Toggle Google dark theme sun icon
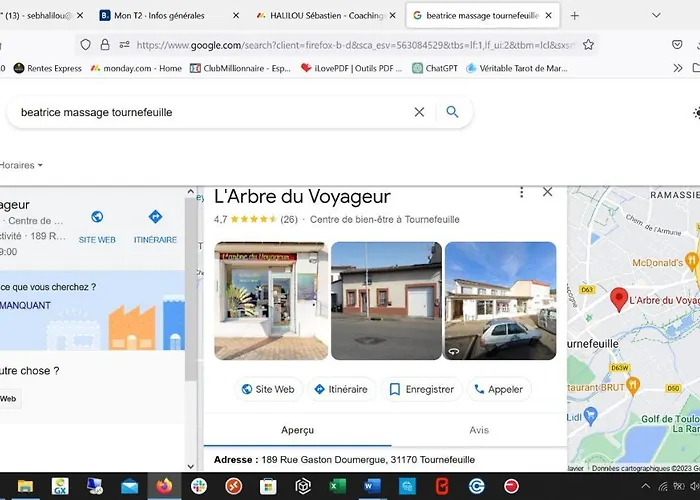700x500 pixels. [x=696, y=113]
